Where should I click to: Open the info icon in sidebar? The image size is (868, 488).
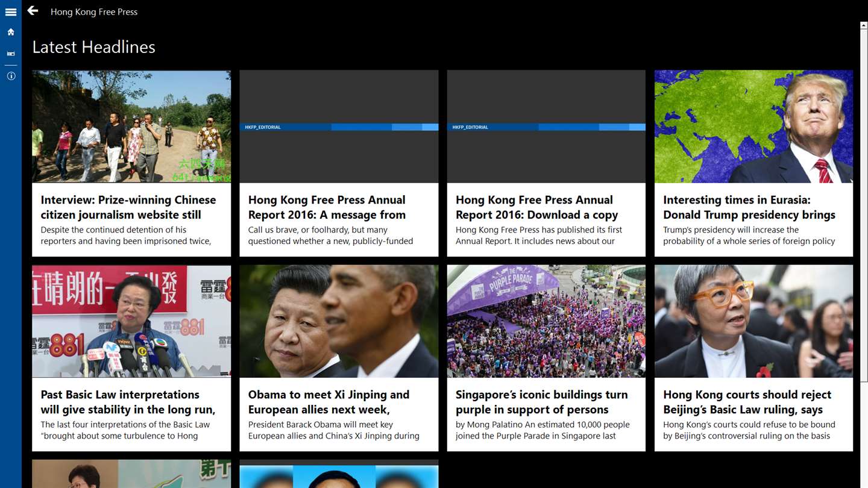pos(11,76)
